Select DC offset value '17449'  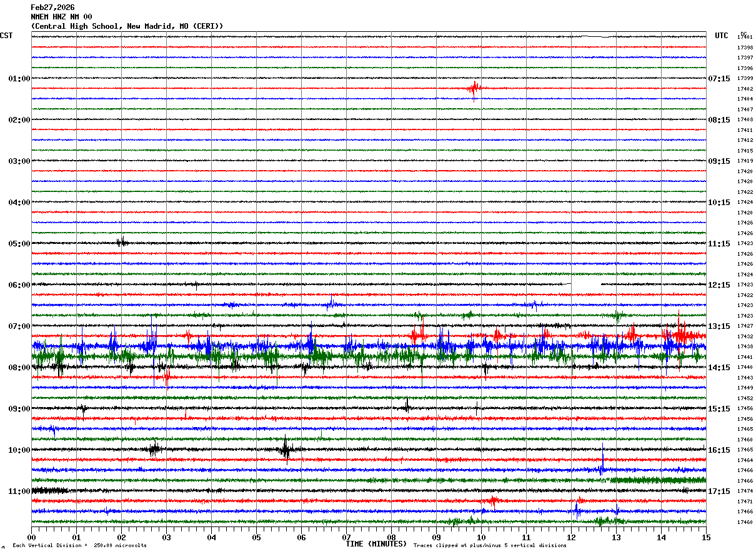[x=745, y=388]
